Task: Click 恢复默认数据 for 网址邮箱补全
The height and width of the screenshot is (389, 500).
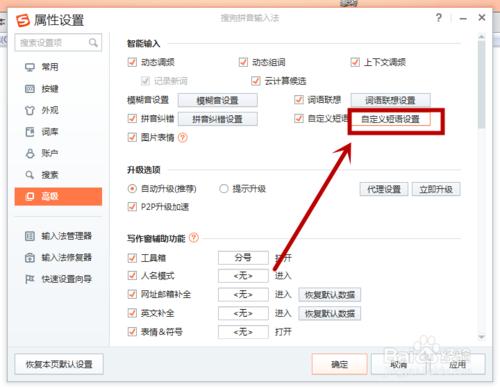Action: (329, 295)
